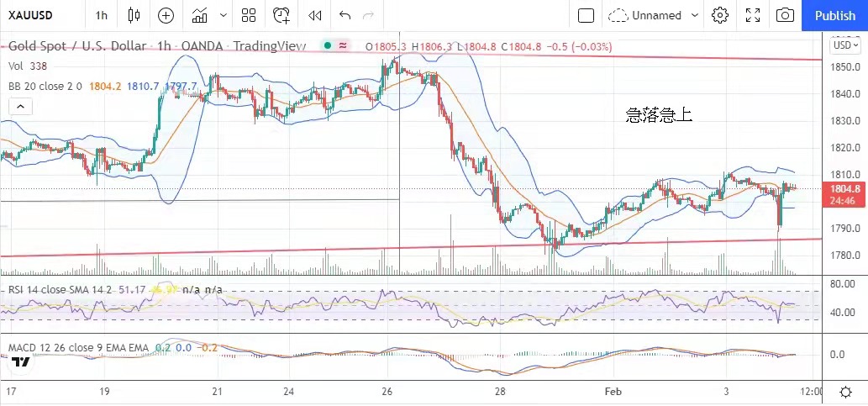Enter fullscreen mode
This screenshot has height=406, width=868.
[753, 15]
